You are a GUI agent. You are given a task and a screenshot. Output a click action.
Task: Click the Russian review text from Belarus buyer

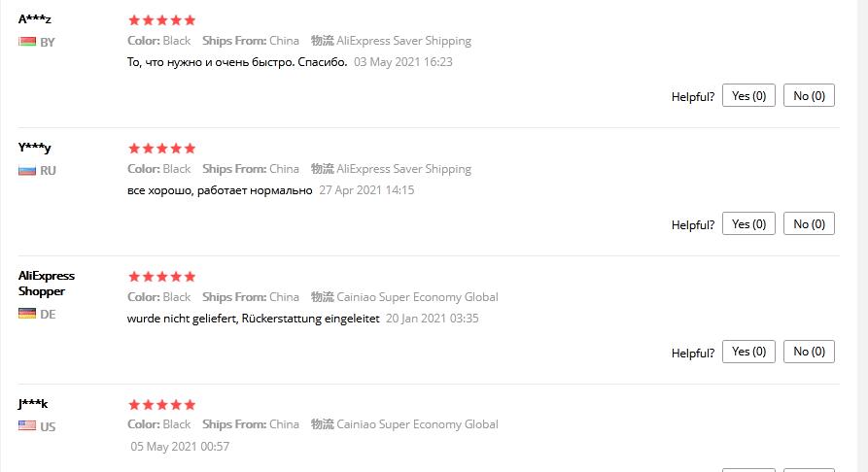(x=237, y=62)
